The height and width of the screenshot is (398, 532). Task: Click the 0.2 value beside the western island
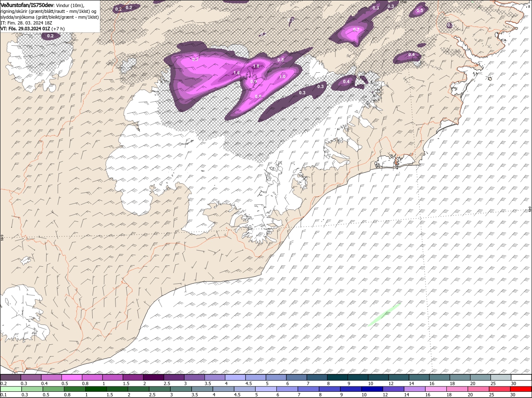(50, 36)
